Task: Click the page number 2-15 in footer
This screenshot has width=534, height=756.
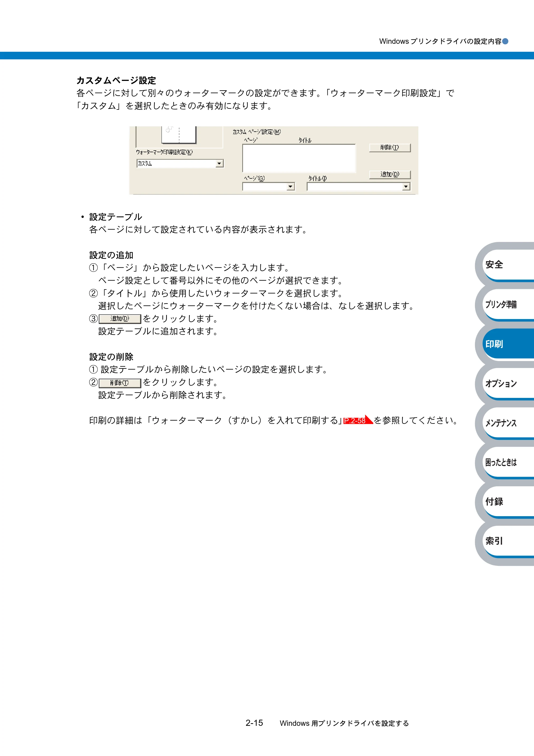Action: [254, 723]
